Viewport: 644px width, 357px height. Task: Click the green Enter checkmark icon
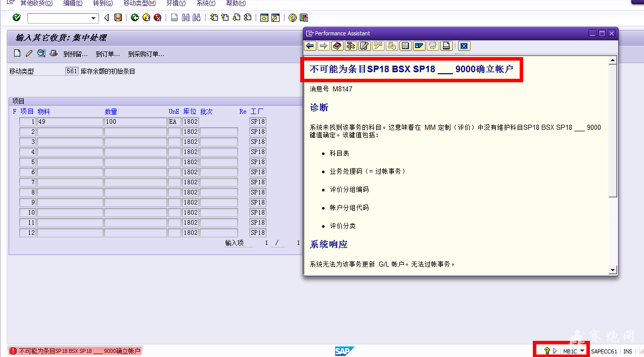point(17,18)
